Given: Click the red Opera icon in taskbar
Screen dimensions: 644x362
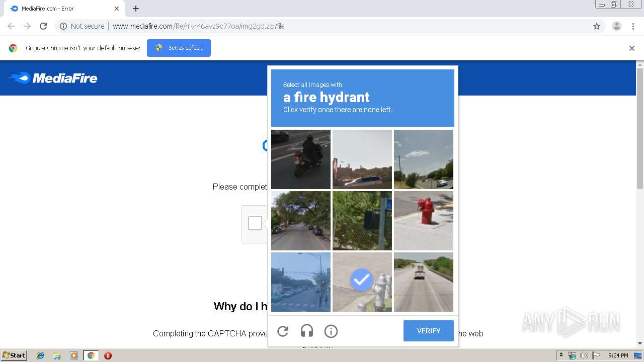Looking at the screenshot, I should [x=108, y=355].
